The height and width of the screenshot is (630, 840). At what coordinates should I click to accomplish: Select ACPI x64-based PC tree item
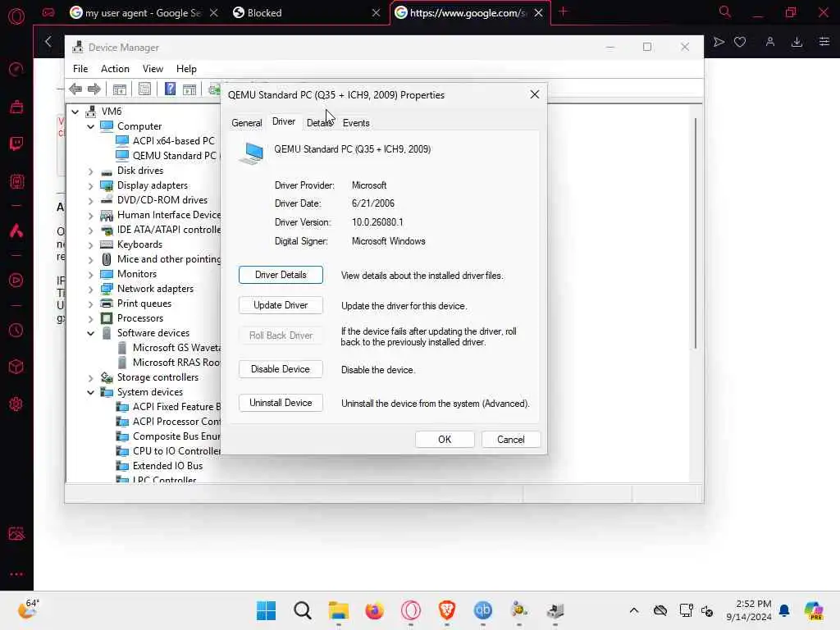coord(173,141)
